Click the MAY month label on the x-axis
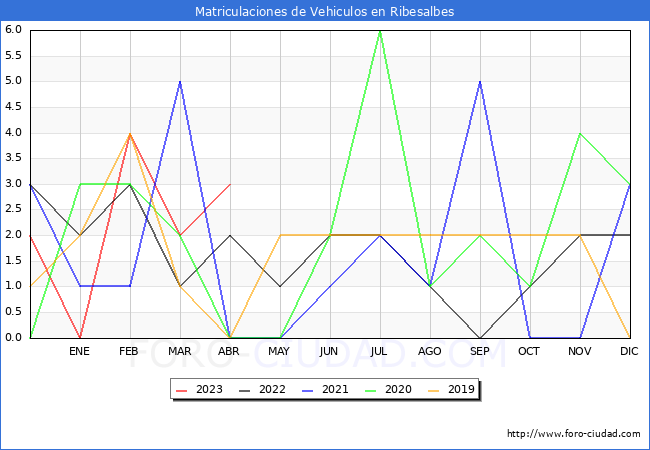This screenshot has height=450, width=650. (x=279, y=351)
